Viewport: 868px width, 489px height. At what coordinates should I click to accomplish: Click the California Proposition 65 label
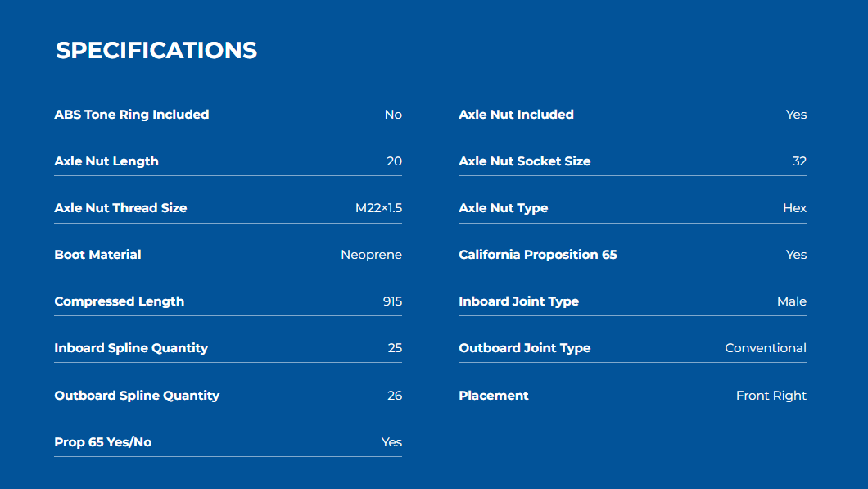coord(537,255)
